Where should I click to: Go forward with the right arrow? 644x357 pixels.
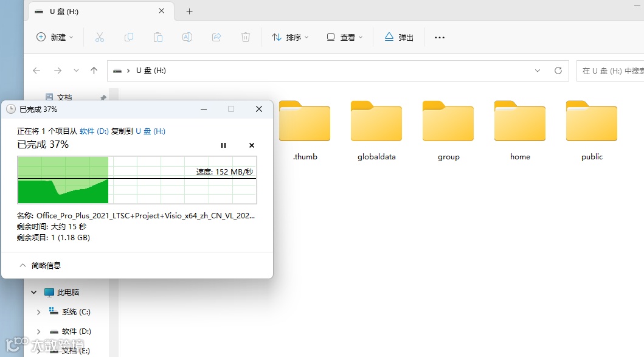(x=58, y=71)
